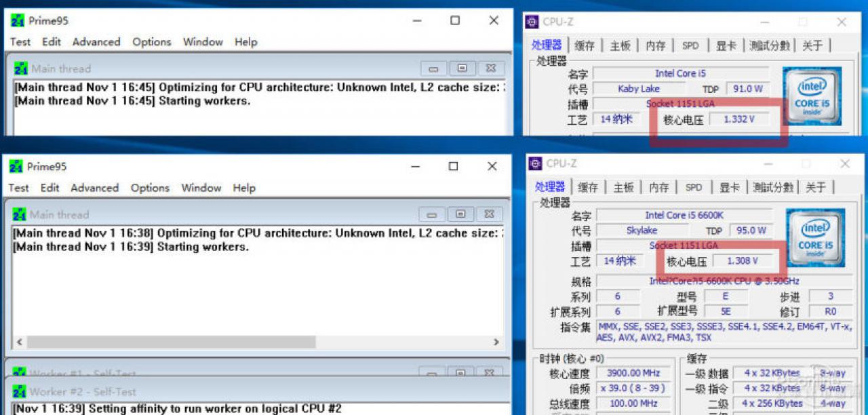Click the 3900.00 MHz core speed value
This screenshot has height=415, width=868.
tap(633, 373)
